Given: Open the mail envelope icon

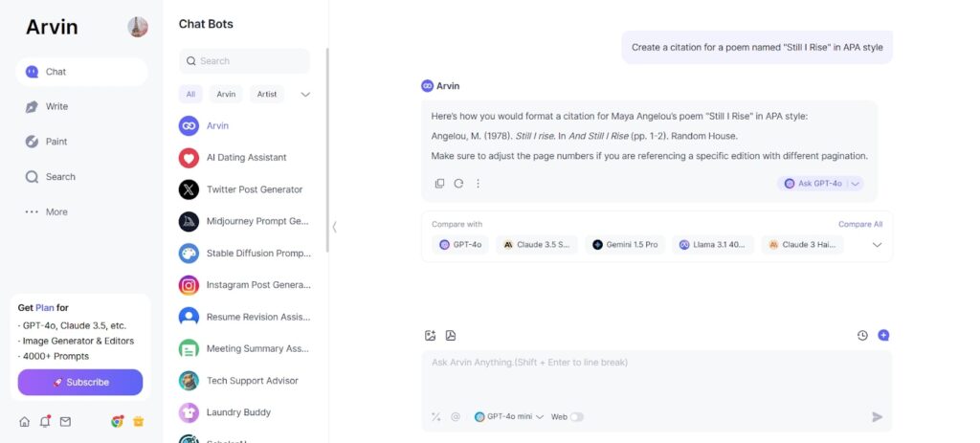Looking at the screenshot, I should coord(65,422).
